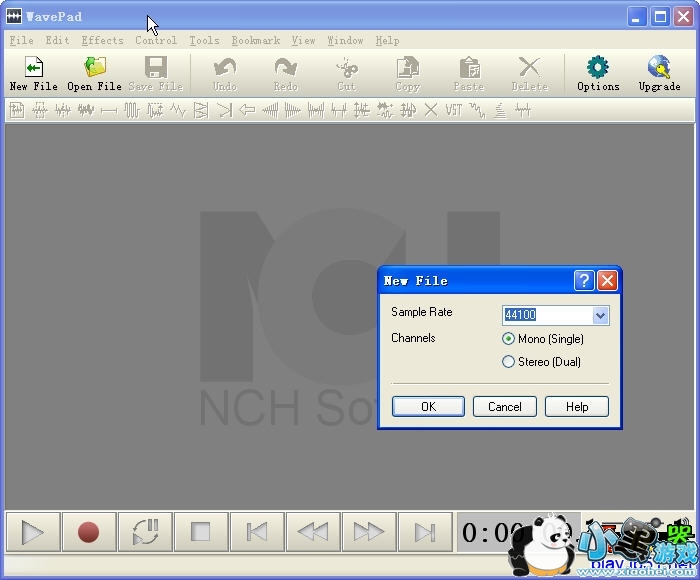Click the fade-out falling bars effect icon
Image resolution: width=700 pixels, height=580 pixels.
coord(293,110)
